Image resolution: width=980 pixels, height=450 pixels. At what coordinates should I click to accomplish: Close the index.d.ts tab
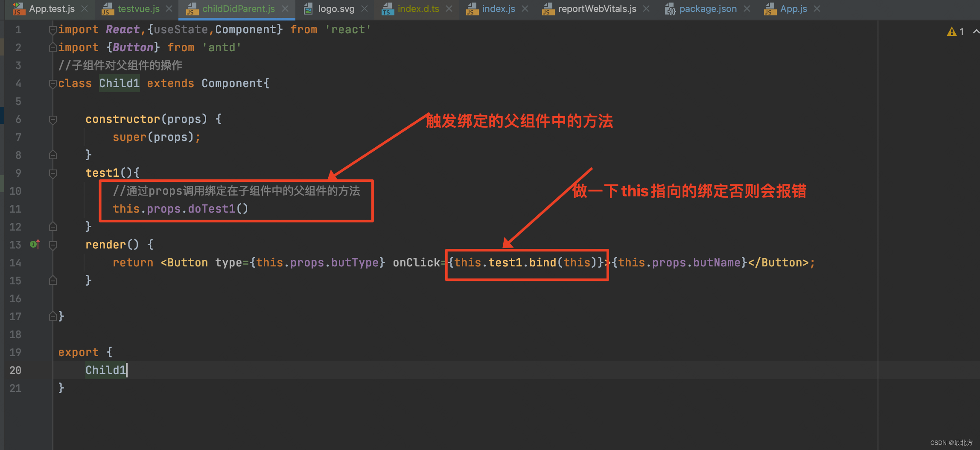click(449, 9)
